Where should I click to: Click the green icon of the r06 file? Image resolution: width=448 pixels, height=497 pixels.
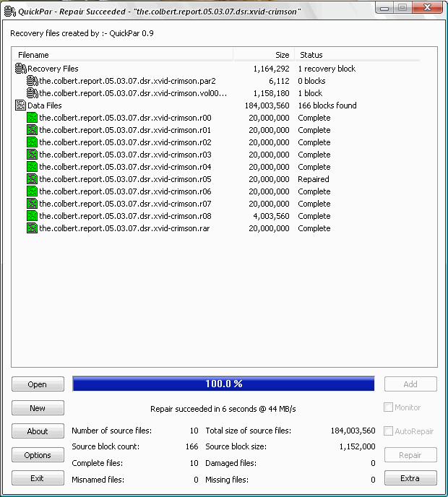tap(32, 191)
